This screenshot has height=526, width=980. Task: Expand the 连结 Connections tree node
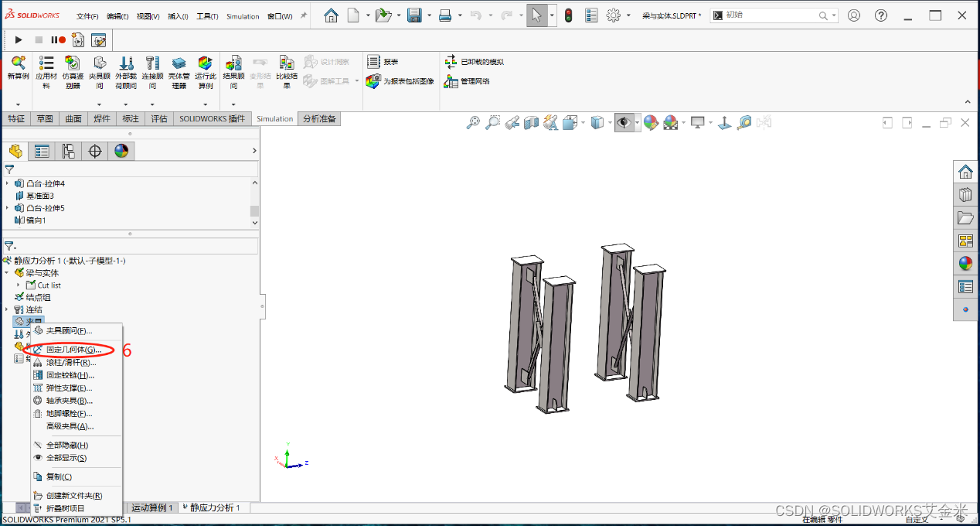click(x=7, y=309)
